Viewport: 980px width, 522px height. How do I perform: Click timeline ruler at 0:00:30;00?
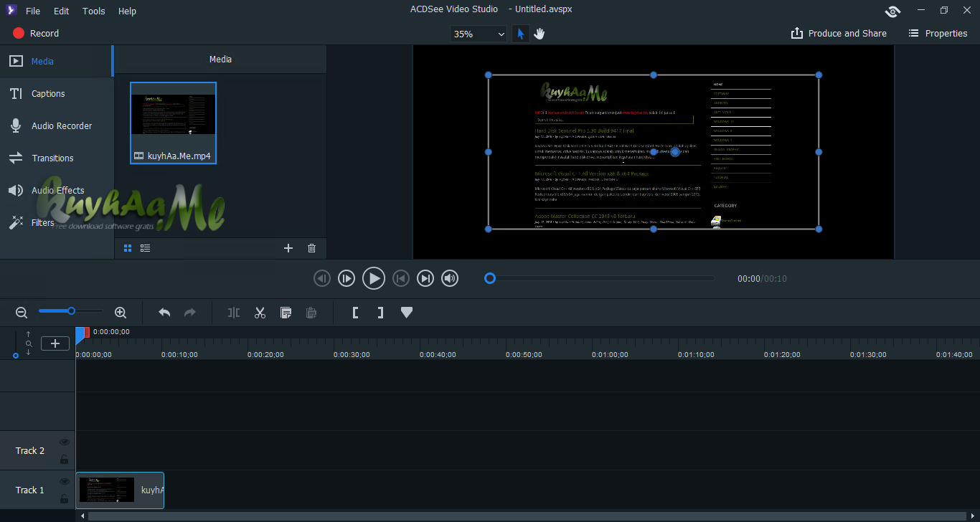[x=352, y=354]
